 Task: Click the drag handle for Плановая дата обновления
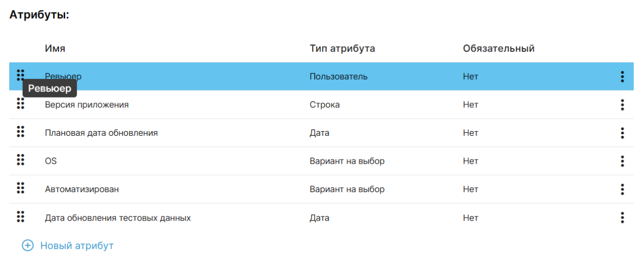[21, 132]
